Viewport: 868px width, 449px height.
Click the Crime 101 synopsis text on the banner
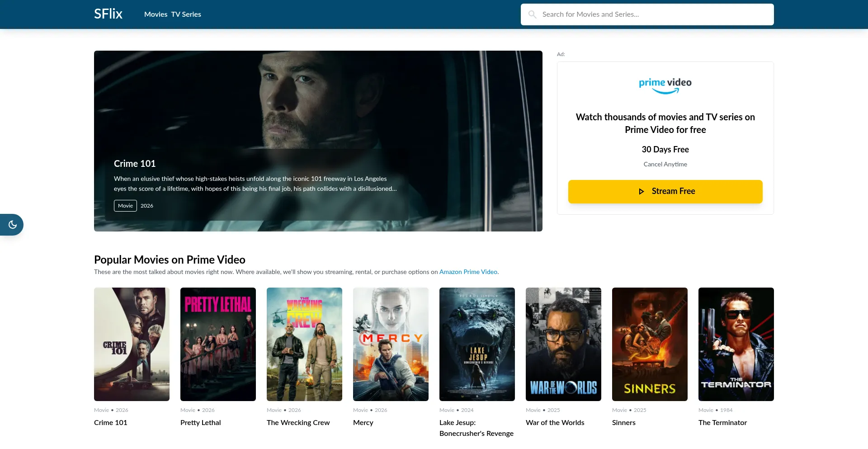tap(255, 184)
